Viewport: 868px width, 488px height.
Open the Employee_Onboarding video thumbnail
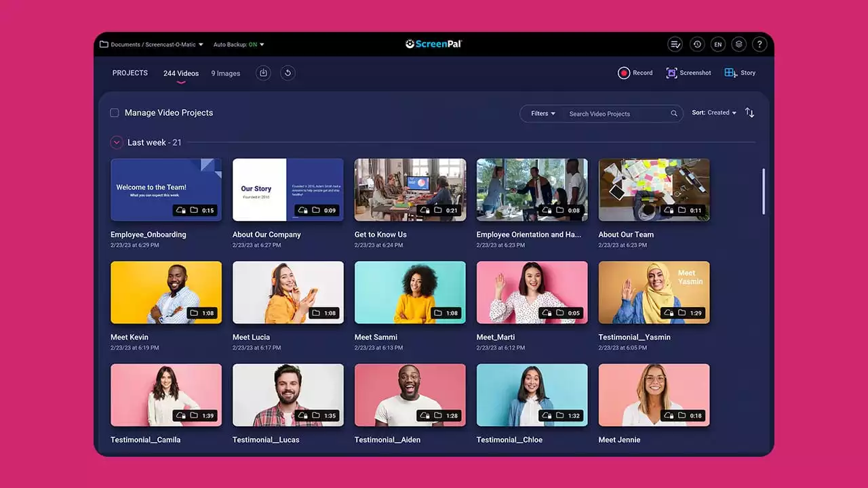[166, 190]
